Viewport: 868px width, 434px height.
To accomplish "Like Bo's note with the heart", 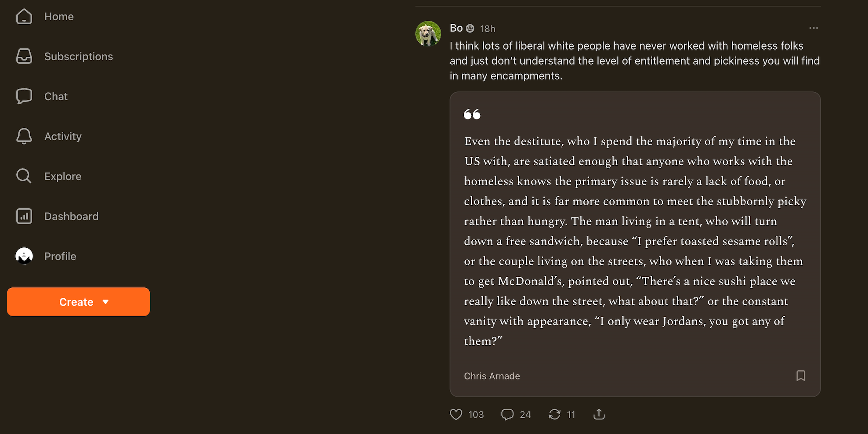I will [456, 414].
